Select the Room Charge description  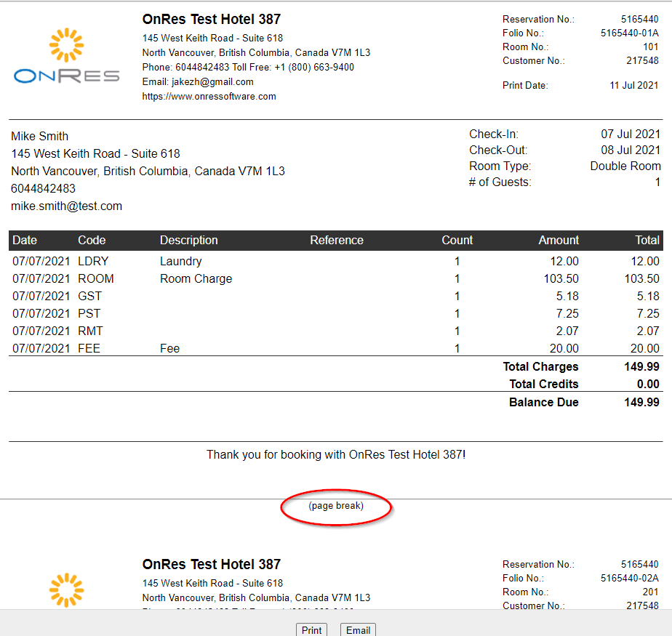click(x=196, y=279)
